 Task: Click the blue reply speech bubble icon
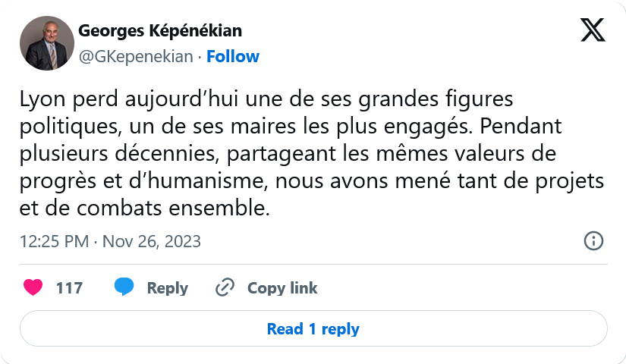coord(124,287)
